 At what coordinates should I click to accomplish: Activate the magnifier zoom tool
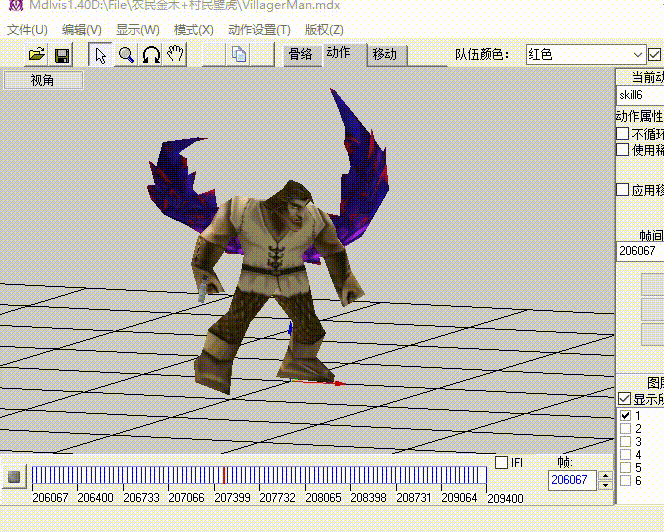(x=126, y=55)
